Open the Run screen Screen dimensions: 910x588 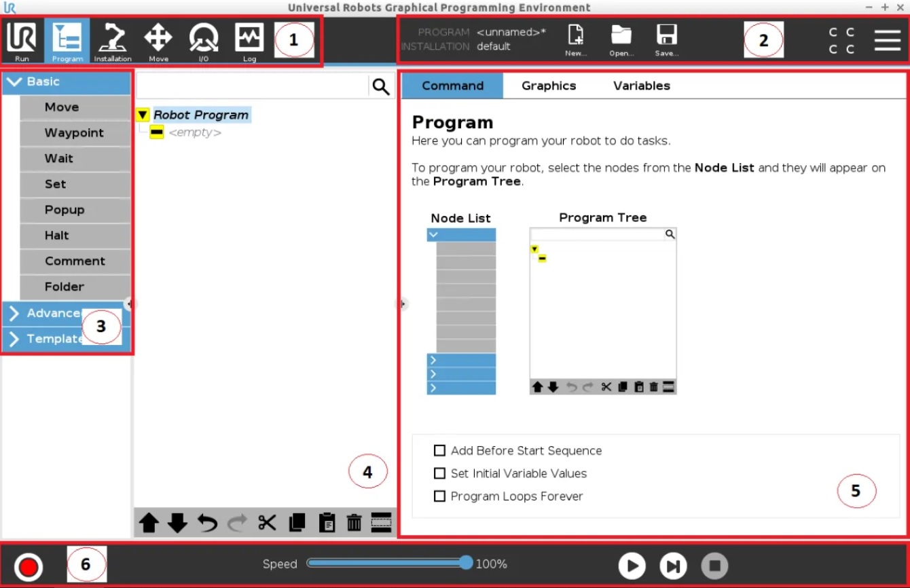(22, 41)
